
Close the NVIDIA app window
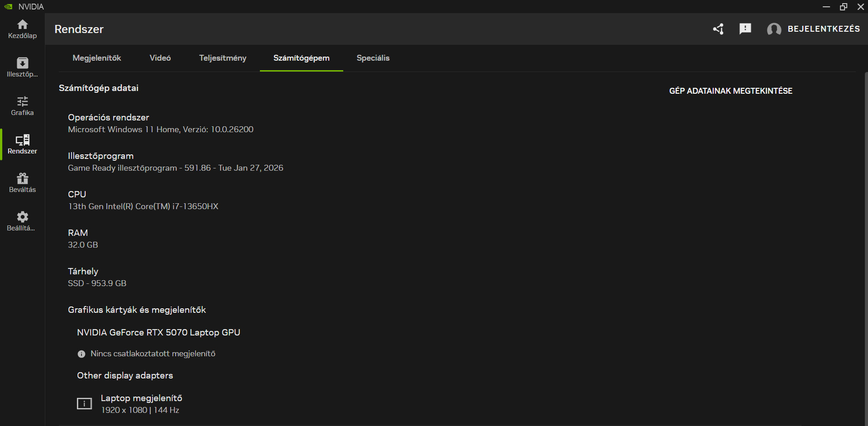click(861, 7)
